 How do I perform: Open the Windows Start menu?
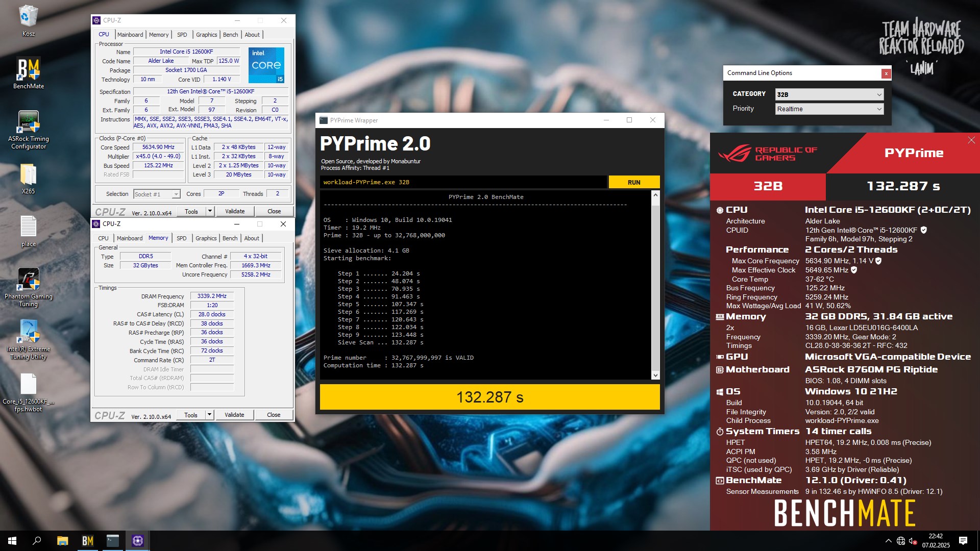coord(12,541)
